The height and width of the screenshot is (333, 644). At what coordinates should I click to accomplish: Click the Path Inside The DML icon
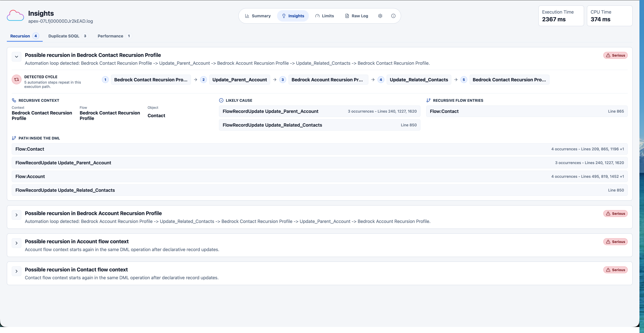pos(14,138)
